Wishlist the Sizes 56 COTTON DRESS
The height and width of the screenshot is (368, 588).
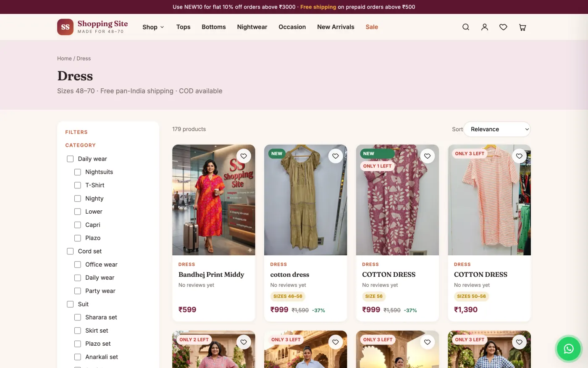[427, 156]
